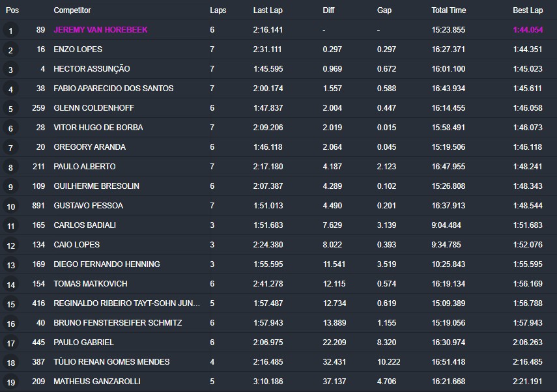Sort by the Last Lap column
This screenshot has height=392, width=557.
268,10
